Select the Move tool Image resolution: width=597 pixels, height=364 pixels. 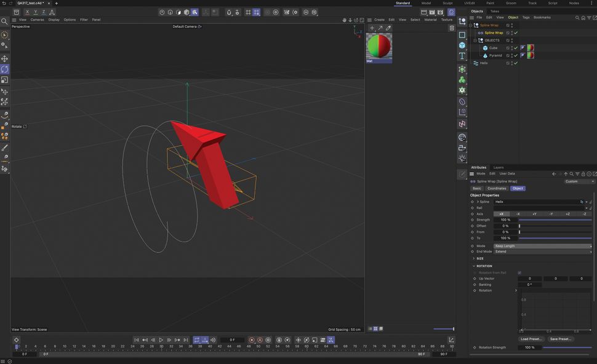coord(5,58)
